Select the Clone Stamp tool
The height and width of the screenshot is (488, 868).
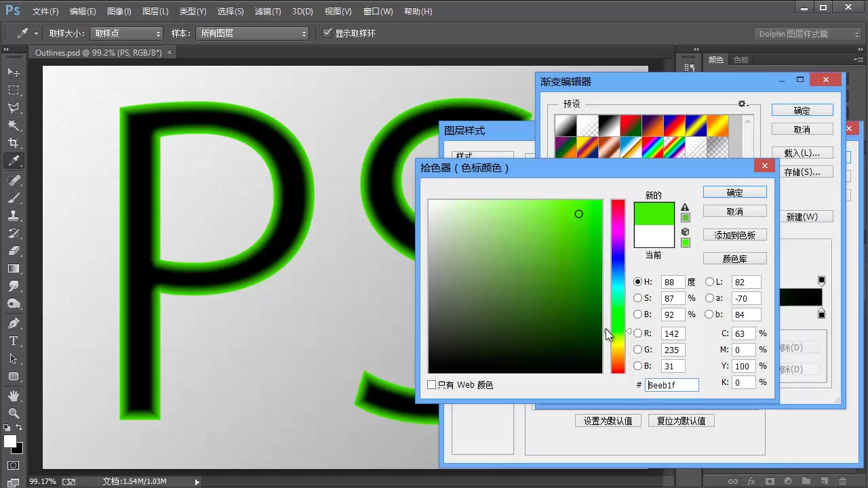[14, 216]
